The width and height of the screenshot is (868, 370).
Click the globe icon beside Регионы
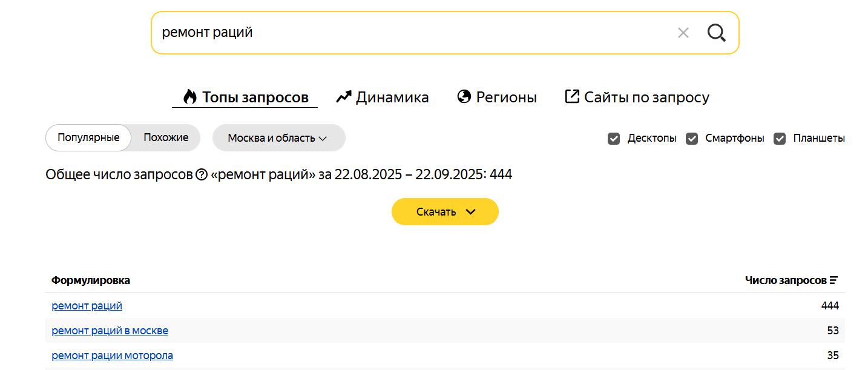pos(464,97)
